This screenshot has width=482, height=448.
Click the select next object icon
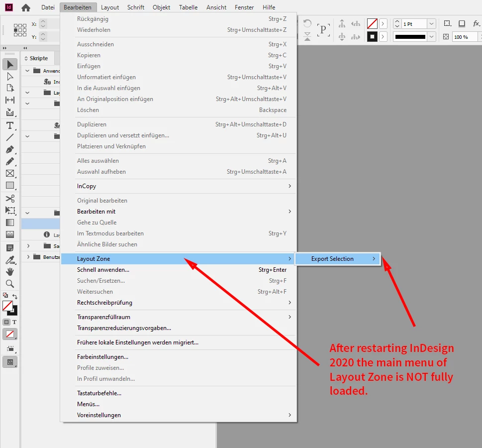(356, 37)
